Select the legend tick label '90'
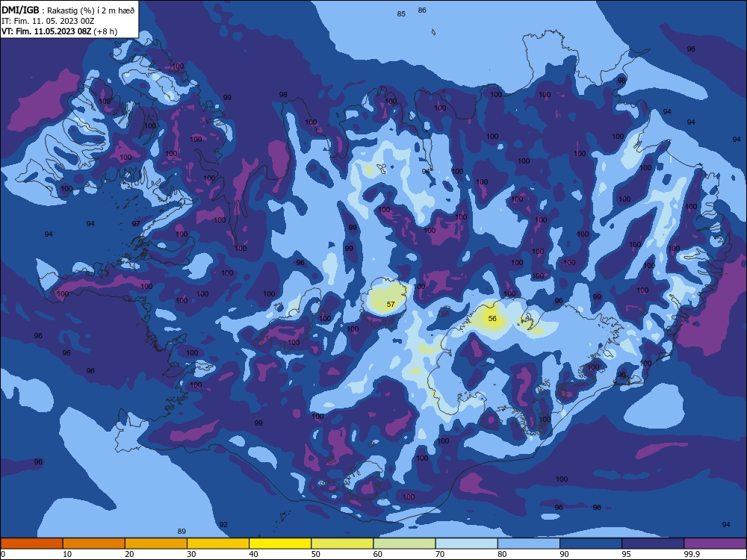The height and width of the screenshot is (560, 747). [564, 554]
